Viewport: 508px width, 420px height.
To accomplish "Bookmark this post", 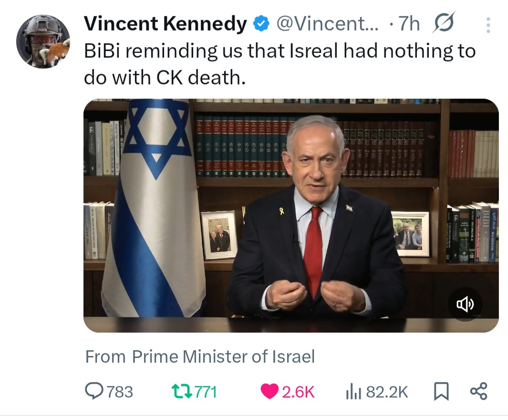I will point(441,392).
